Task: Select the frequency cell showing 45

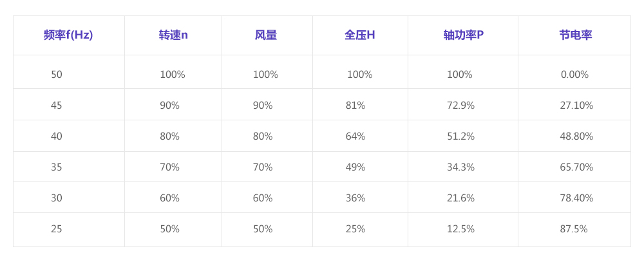Action: pos(57,106)
